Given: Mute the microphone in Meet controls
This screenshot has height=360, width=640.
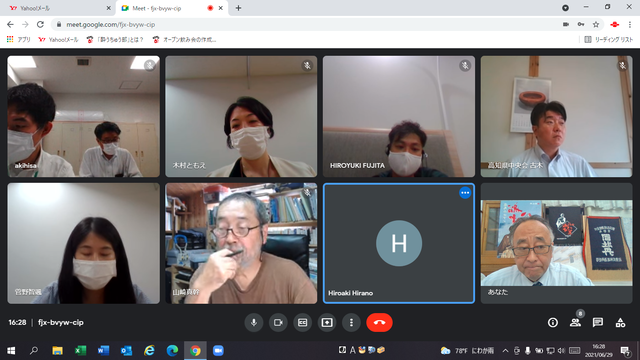Looking at the screenshot, I should tap(254, 322).
